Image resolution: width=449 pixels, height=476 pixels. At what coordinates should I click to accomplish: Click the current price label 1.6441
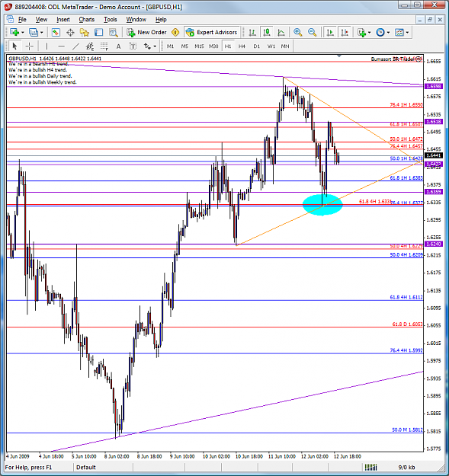point(434,155)
